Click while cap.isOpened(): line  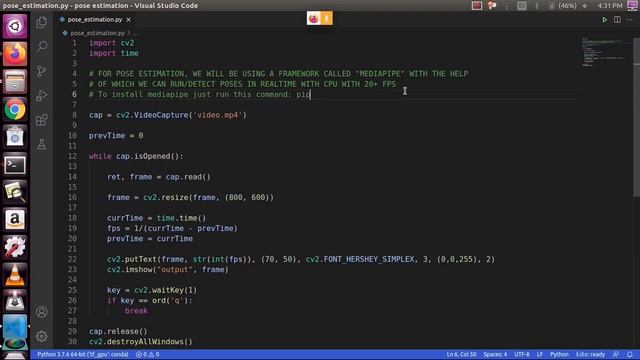tap(136, 156)
